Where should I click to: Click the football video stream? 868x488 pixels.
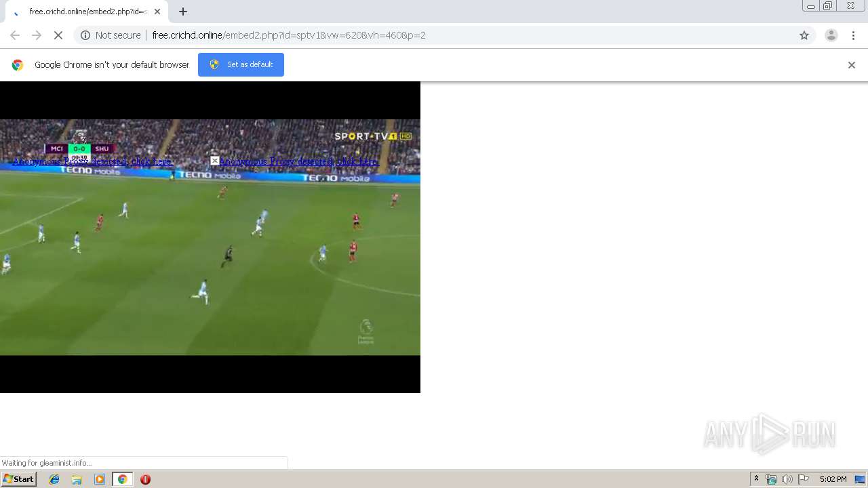coord(210,237)
